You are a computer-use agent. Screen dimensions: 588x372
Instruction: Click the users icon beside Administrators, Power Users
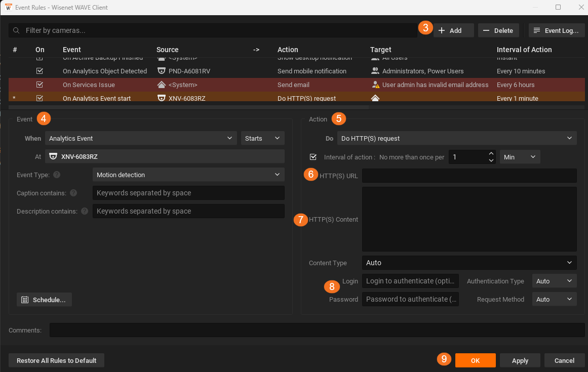[375, 71]
